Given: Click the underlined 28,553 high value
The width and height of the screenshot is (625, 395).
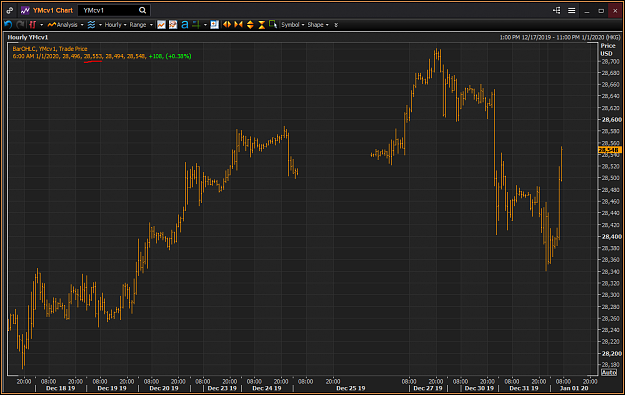Looking at the screenshot, I should point(93,56).
